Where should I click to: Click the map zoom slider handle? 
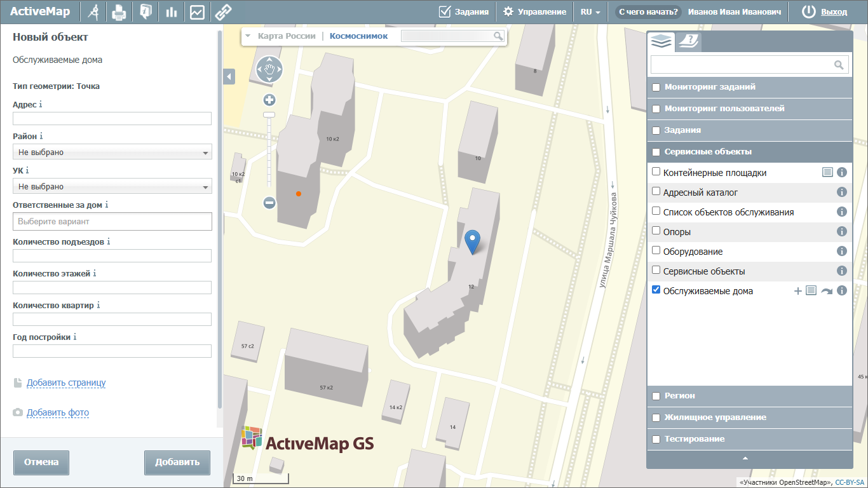269,115
